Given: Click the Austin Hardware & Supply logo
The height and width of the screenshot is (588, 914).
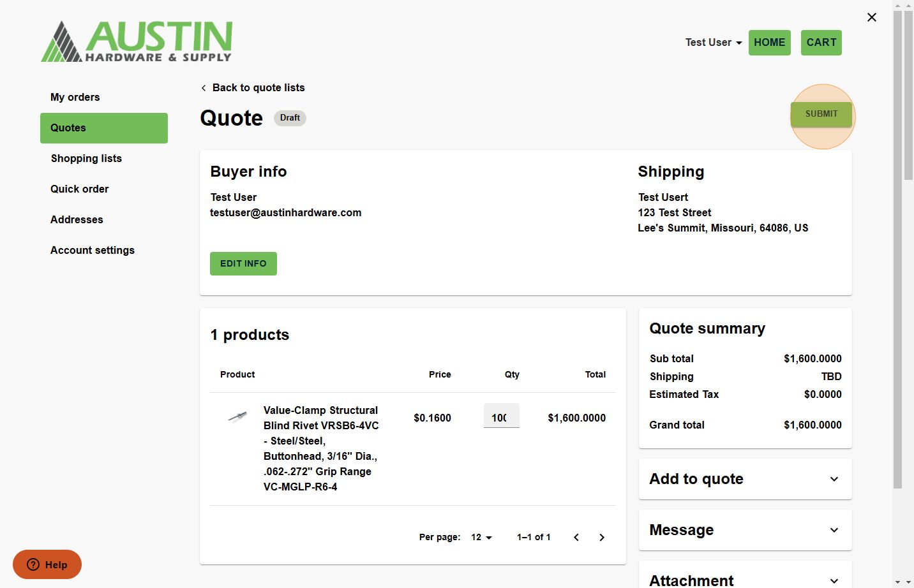Looking at the screenshot, I should [137, 41].
